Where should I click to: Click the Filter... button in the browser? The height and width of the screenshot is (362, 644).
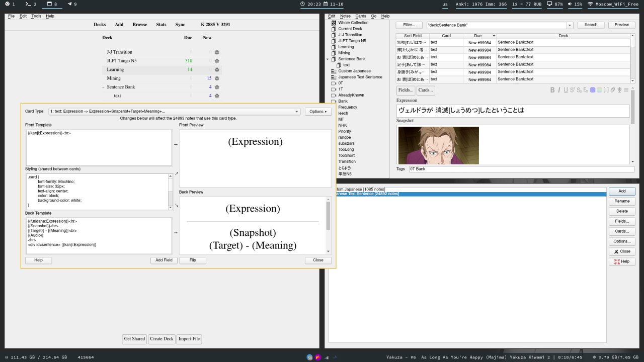click(409, 25)
